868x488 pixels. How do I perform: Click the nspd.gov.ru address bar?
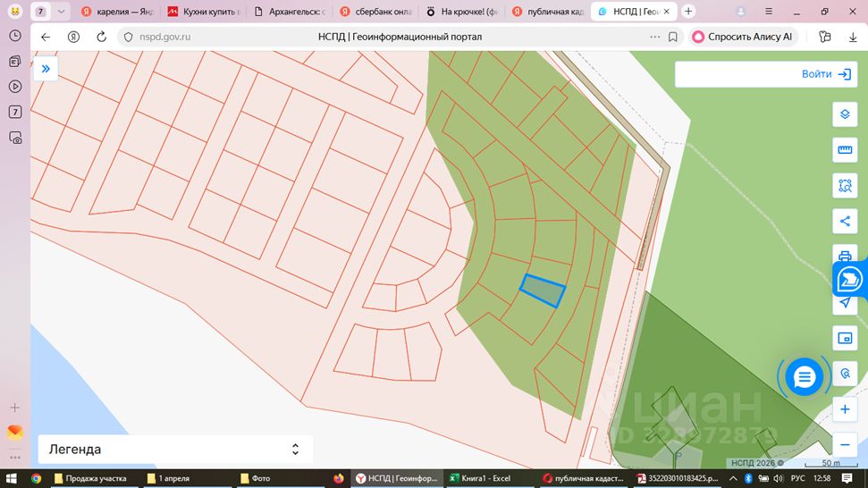[387, 37]
